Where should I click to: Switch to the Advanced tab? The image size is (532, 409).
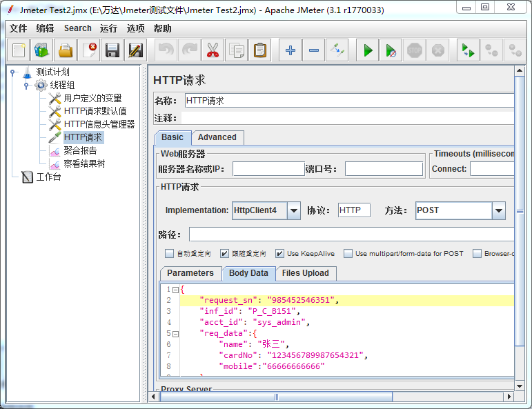click(217, 137)
